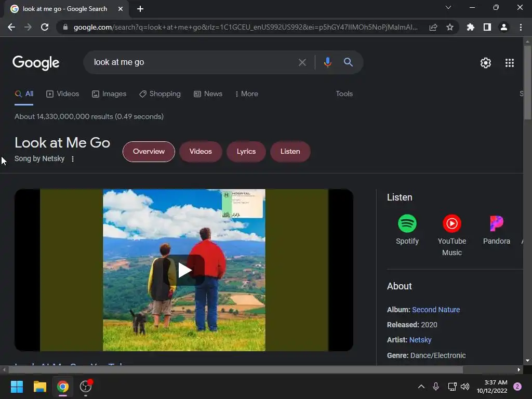The width and height of the screenshot is (532, 399).
Task: Select the All results tab
Action: [x=24, y=94]
